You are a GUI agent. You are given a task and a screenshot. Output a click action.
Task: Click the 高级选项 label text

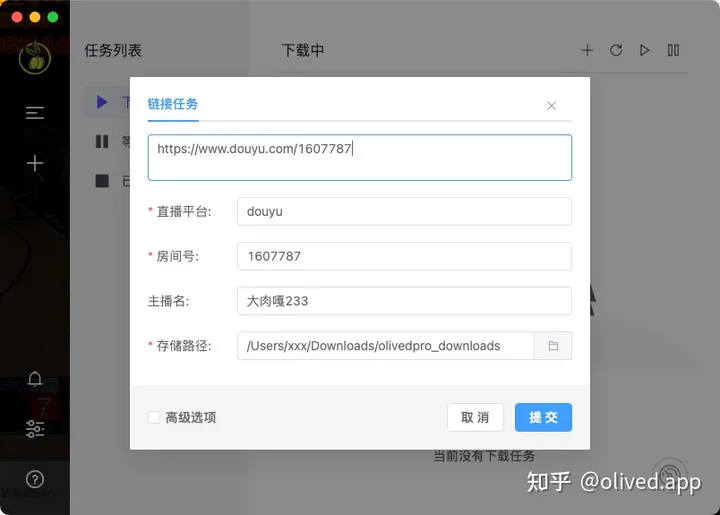pos(191,417)
